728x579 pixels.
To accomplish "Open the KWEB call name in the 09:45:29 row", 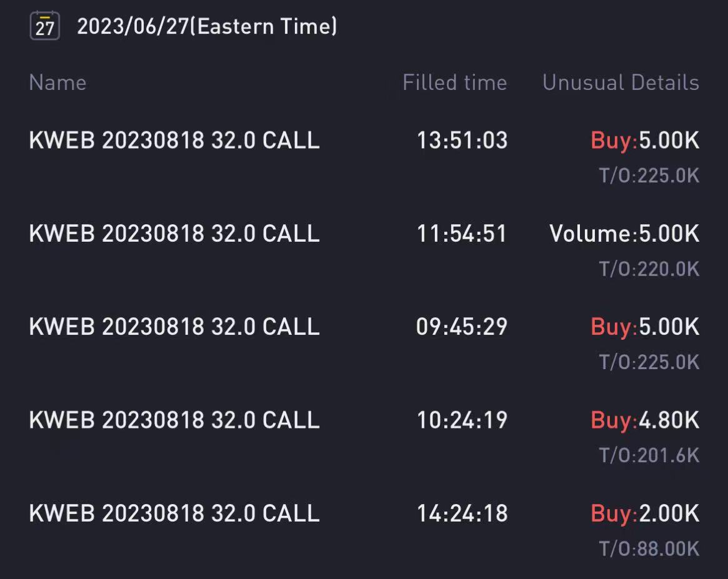I will pyautogui.click(x=174, y=327).
